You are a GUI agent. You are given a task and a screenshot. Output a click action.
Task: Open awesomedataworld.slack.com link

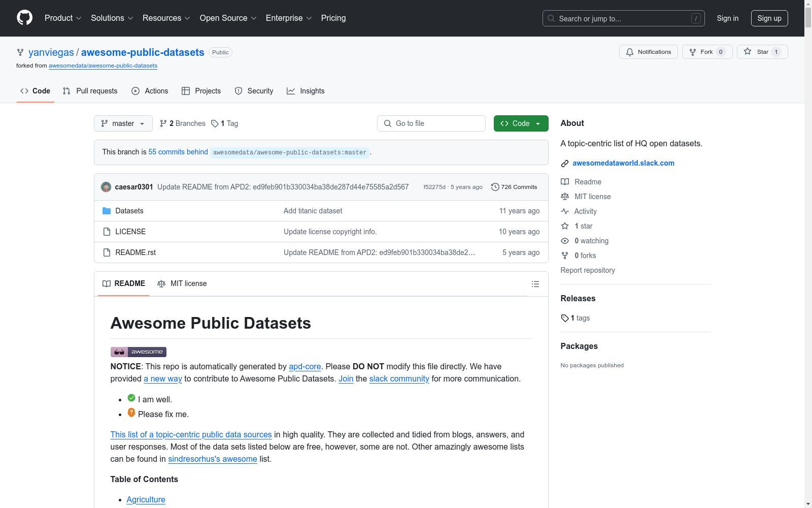click(623, 163)
